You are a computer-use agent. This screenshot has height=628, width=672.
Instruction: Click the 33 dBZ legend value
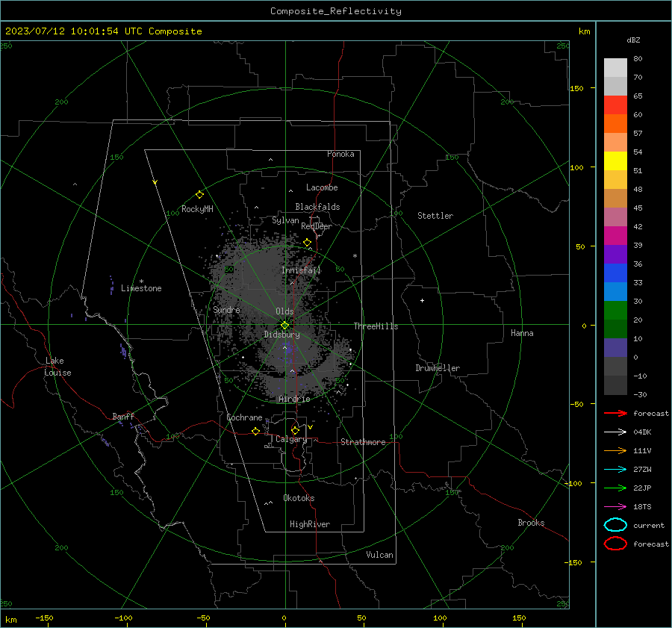pyautogui.click(x=638, y=282)
